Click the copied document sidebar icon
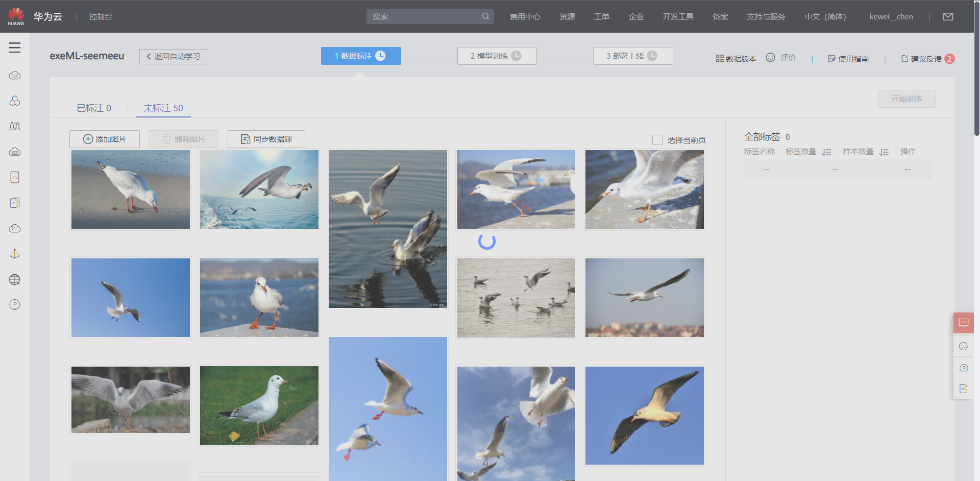The width and height of the screenshot is (980, 481). click(15, 203)
